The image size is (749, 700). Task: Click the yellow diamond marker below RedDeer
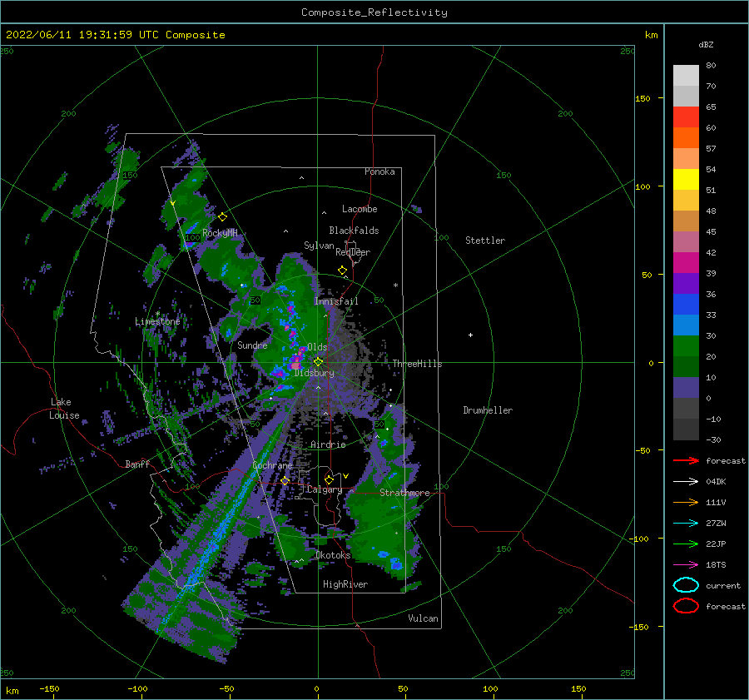tap(342, 271)
